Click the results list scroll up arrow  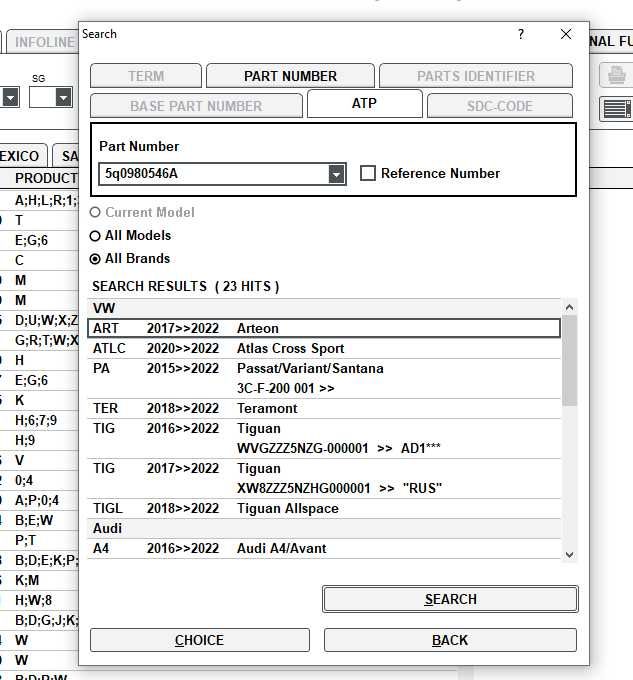[x=570, y=307]
